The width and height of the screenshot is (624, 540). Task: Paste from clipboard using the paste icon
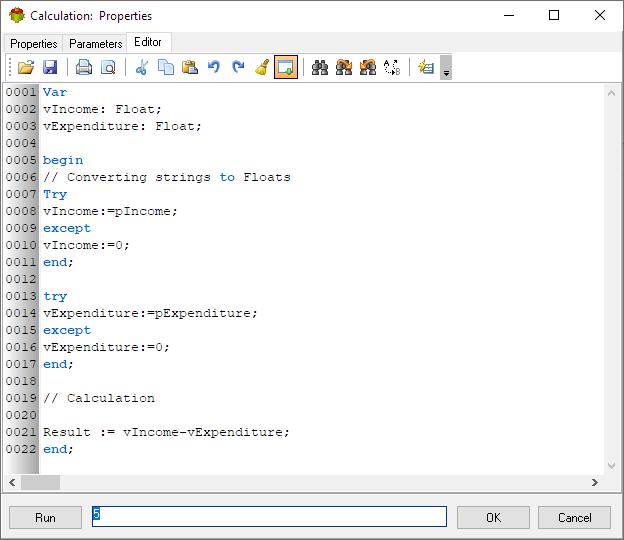point(190,67)
